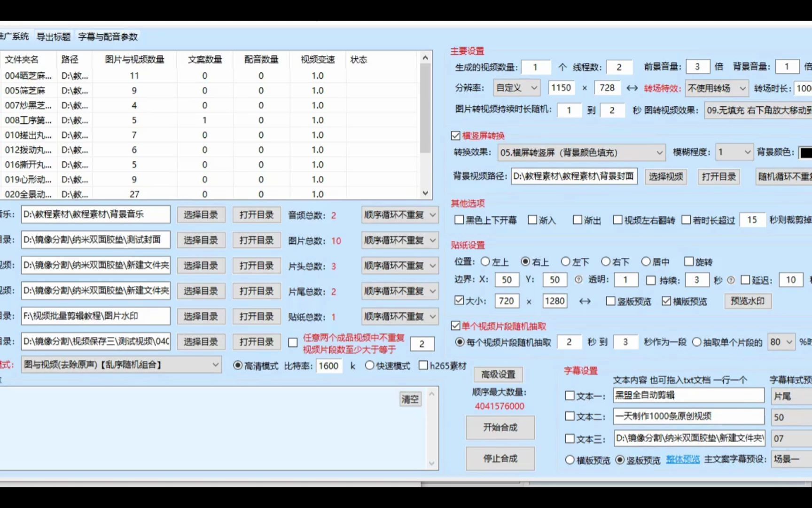Click file list scroll down arrow

[x=425, y=193]
